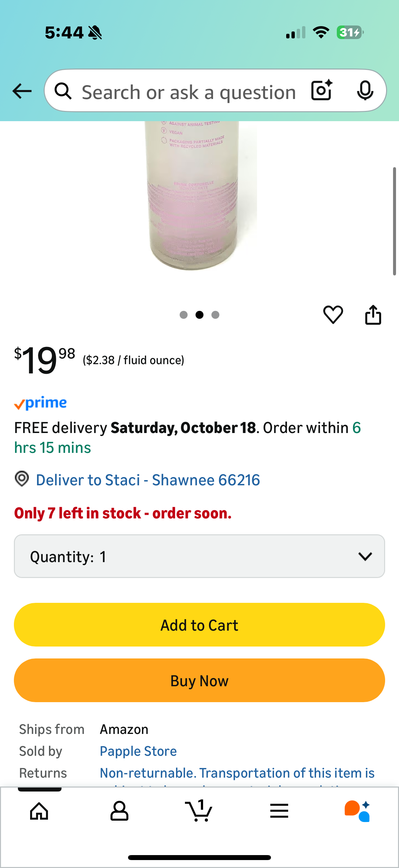Open the Papple Store seller link
Screen dimensions: 399x868
[138, 751]
